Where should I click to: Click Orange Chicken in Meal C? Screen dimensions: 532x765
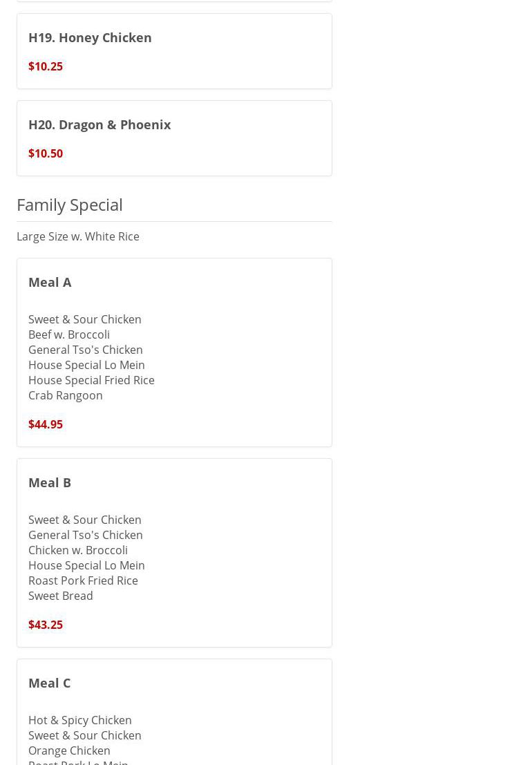pyautogui.click(x=69, y=750)
